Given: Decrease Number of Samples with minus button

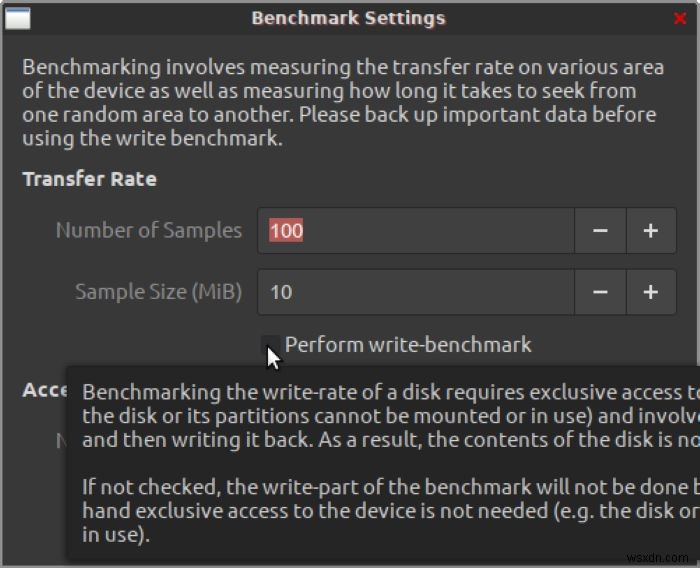Looking at the screenshot, I should [600, 231].
